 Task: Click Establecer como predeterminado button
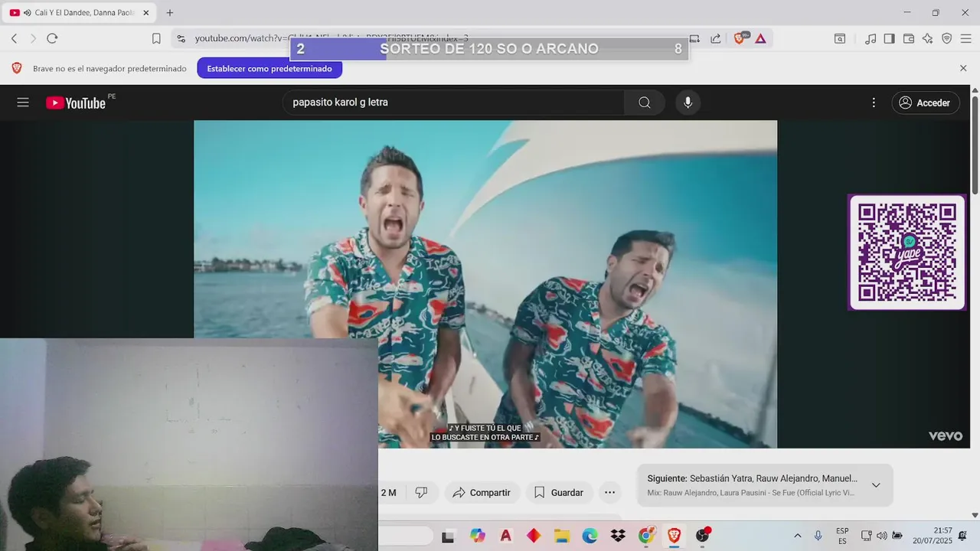(269, 68)
